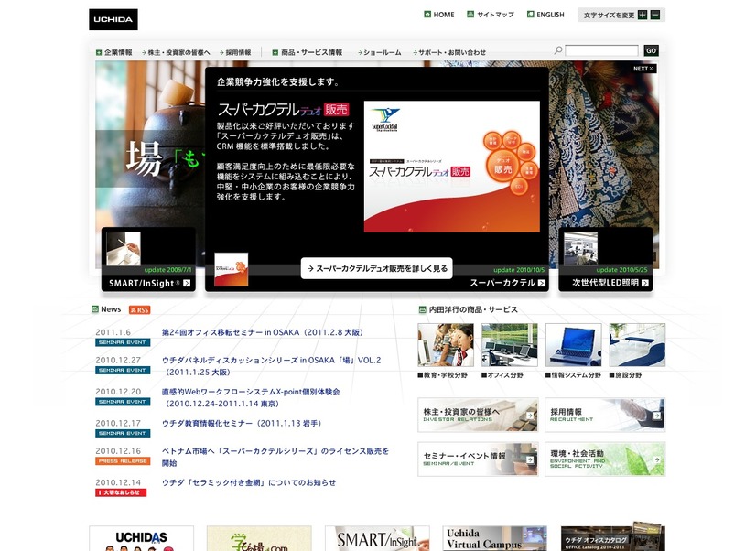Click the スーパーカクテルデュオ販売を詳しく見る button
The image size is (756, 551).
tap(377, 268)
